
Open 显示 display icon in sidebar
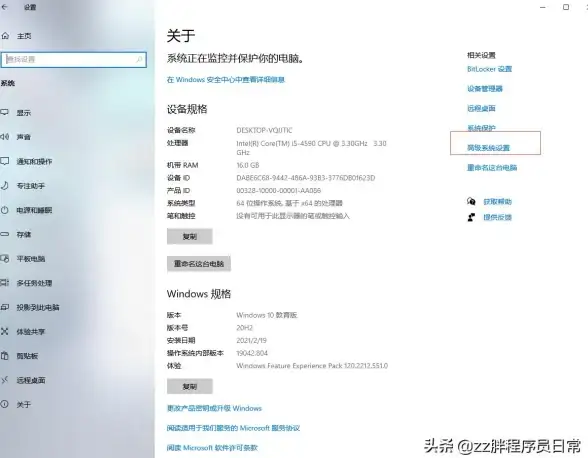click(x=4, y=113)
